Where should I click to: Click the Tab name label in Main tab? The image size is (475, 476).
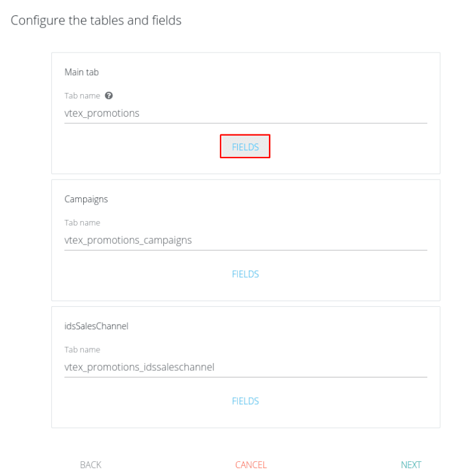[x=82, y=96]
